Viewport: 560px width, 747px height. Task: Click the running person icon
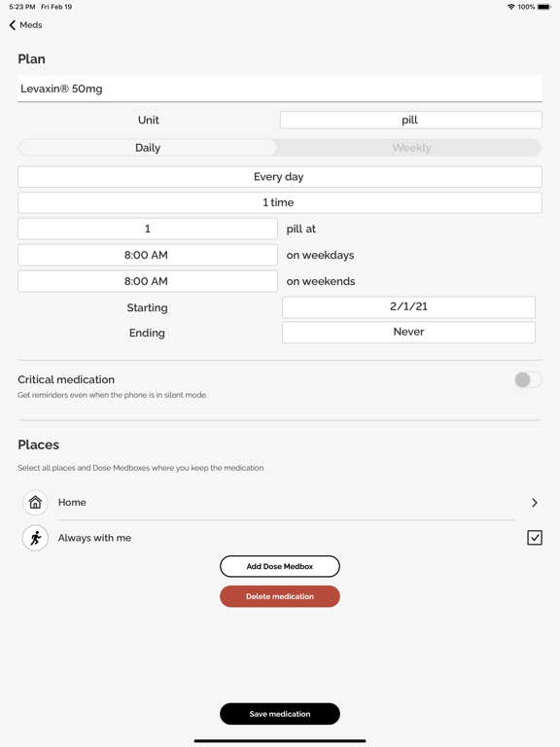coord(35,538)
